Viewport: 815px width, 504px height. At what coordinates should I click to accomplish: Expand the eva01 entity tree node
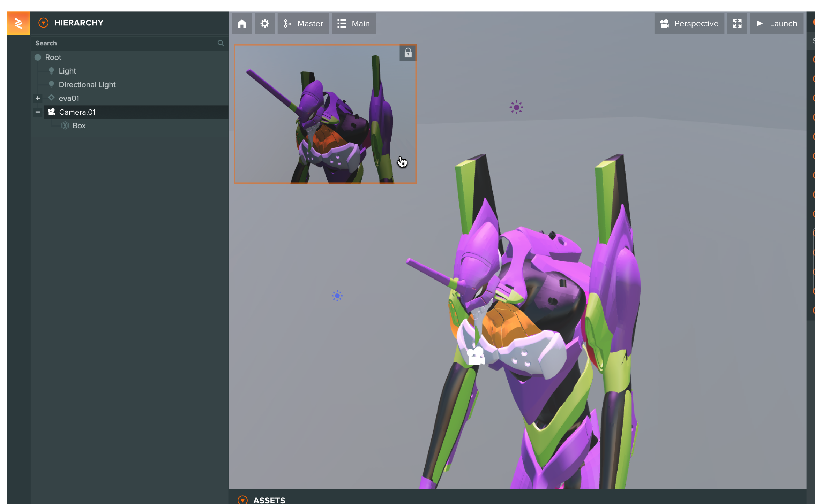[38, 98]
